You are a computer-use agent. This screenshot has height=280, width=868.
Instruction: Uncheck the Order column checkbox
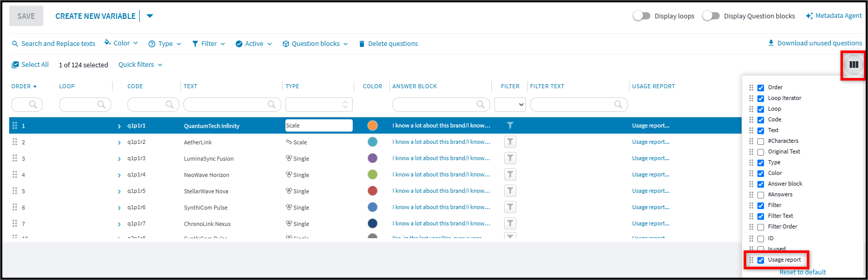pos(760,88)
